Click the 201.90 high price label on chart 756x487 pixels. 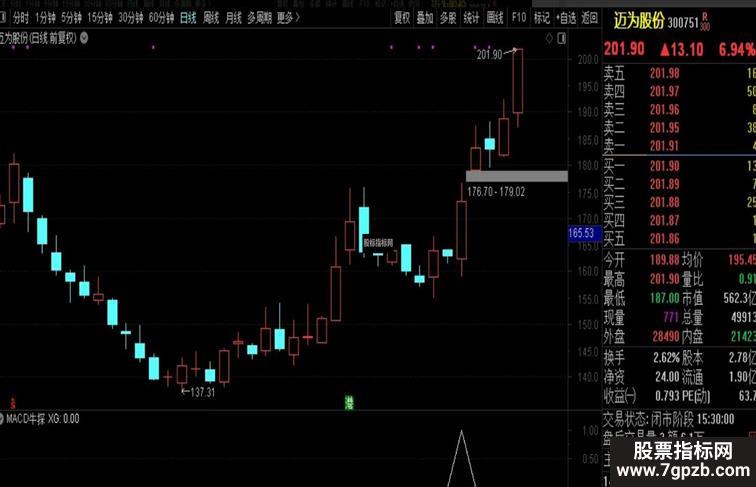click(489, 54)
